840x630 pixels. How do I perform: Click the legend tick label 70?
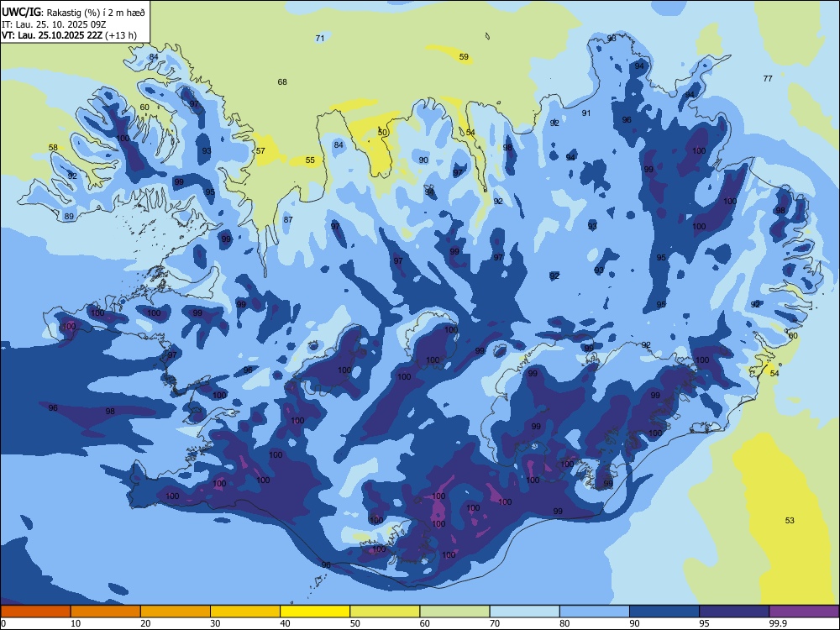pyautogui.click(x=495, y=623)
